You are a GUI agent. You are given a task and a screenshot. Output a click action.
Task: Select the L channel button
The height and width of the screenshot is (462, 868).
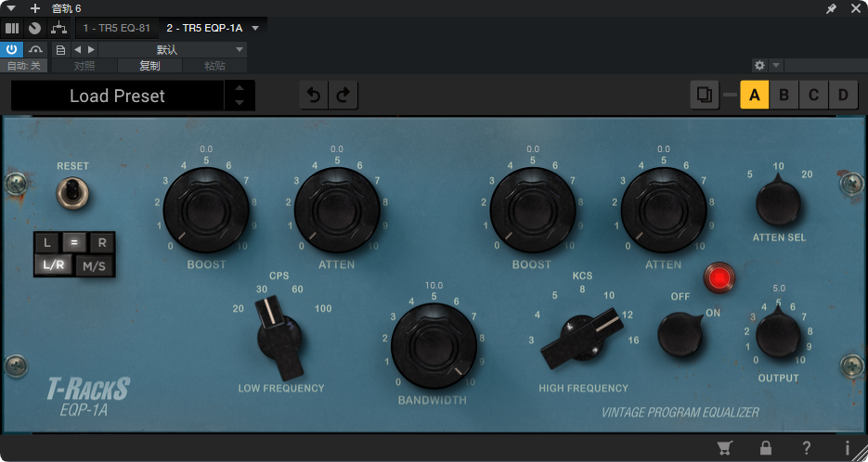pyautogui.click(x=47, y=242)
